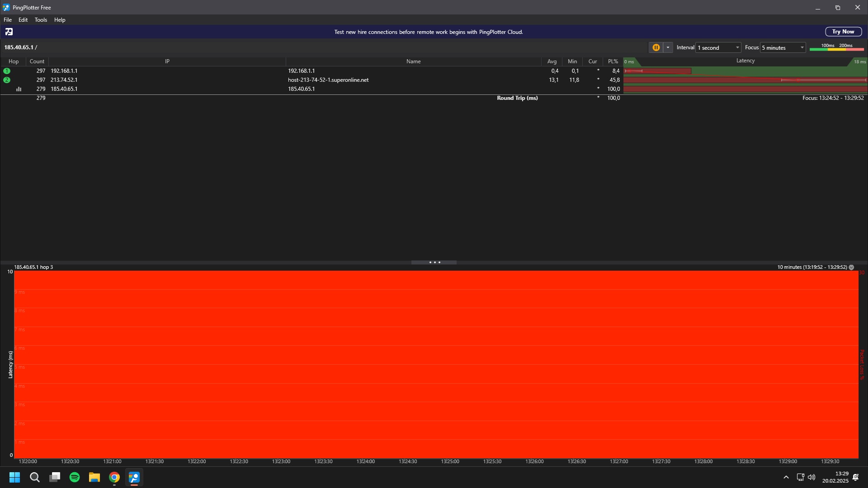The image size is (868, 488).
Task: Click the timeline graph options circle icon
Action: [x=851, y=267]
